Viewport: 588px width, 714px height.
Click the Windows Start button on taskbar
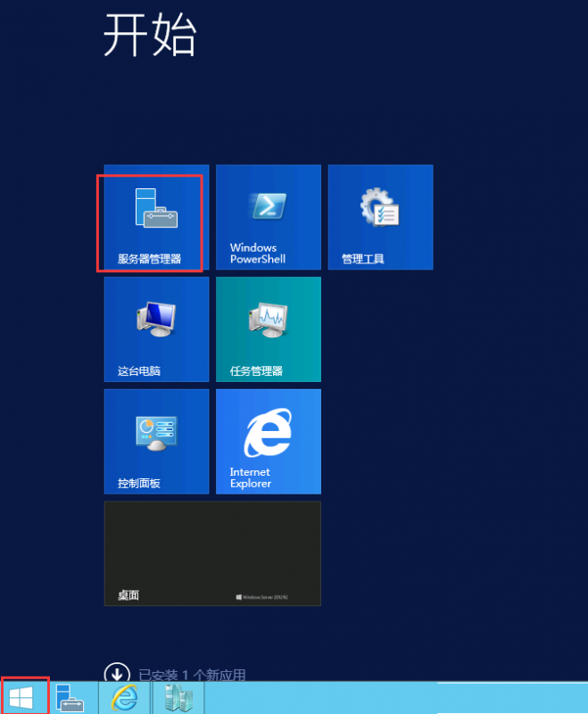click(x=21, y=698)
